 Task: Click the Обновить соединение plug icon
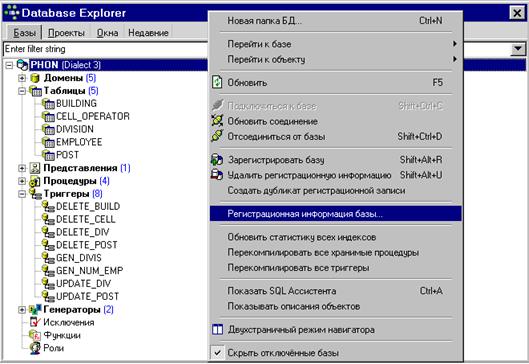[217, 121]
